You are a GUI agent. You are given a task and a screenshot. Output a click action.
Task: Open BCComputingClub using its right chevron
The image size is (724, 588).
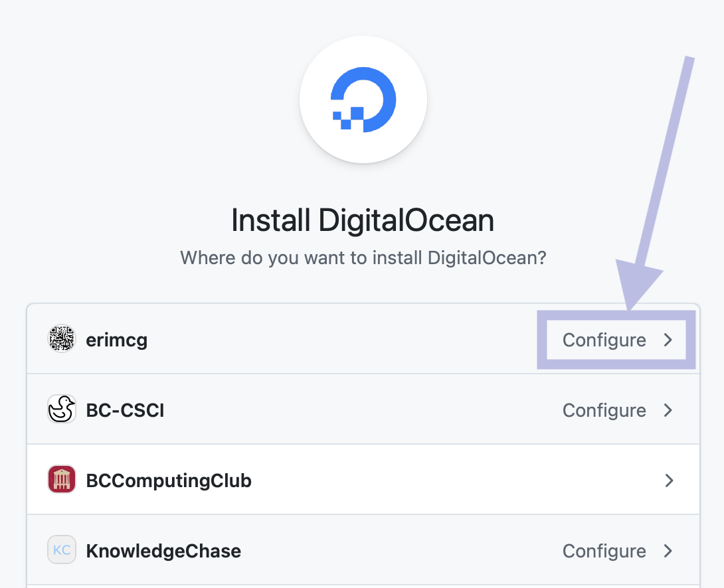point(668,480)
